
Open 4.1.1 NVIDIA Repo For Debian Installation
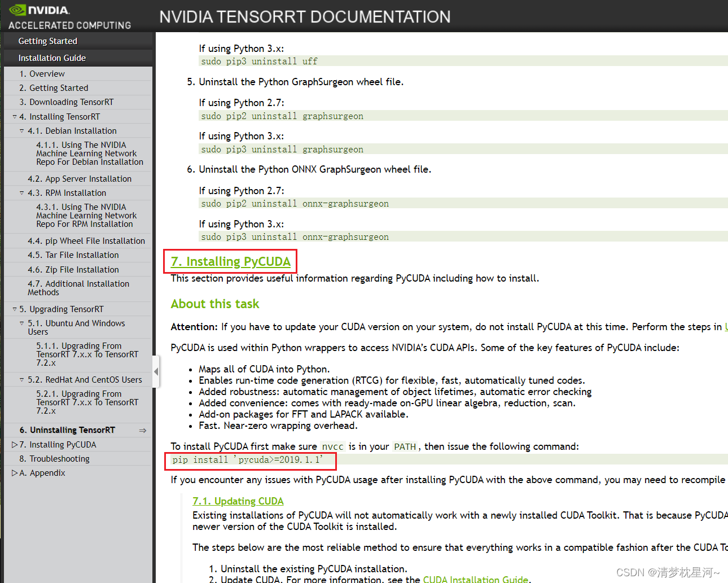pos(90,154)
